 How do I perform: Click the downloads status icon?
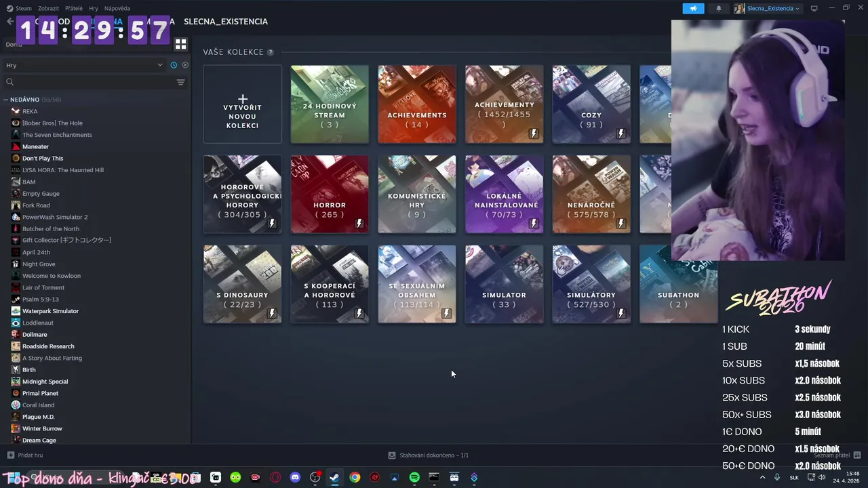click(x=392, y=455)
